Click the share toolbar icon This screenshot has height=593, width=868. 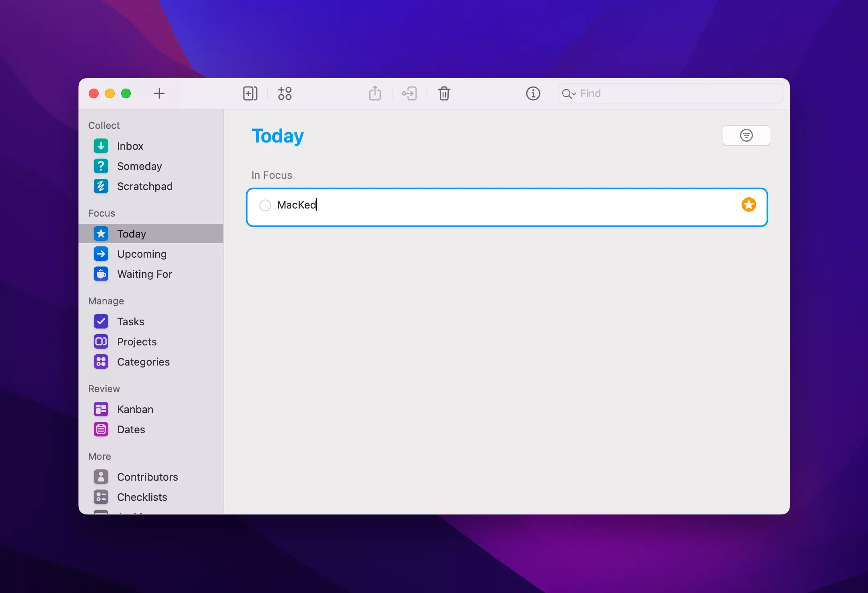(375, 93)
